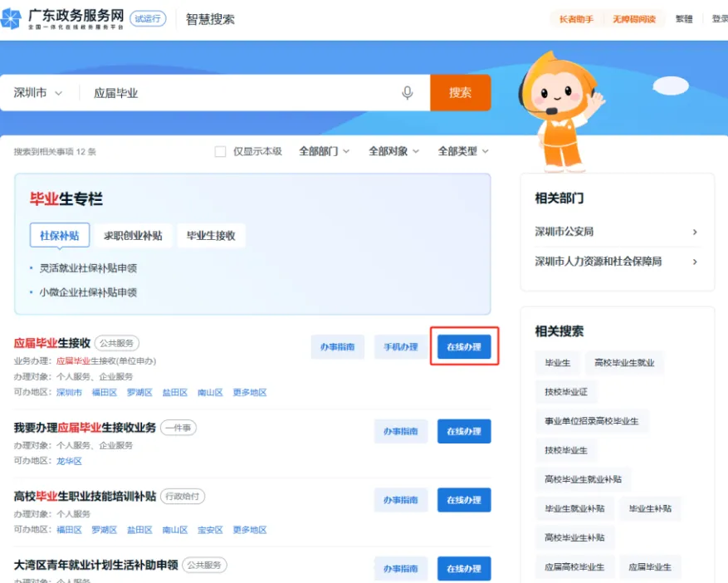Image resolution: width=728 pixels, height=583 pixels.
Task: Open the 深圳市公安局 department entry
Action: click(x=617, y=232)
